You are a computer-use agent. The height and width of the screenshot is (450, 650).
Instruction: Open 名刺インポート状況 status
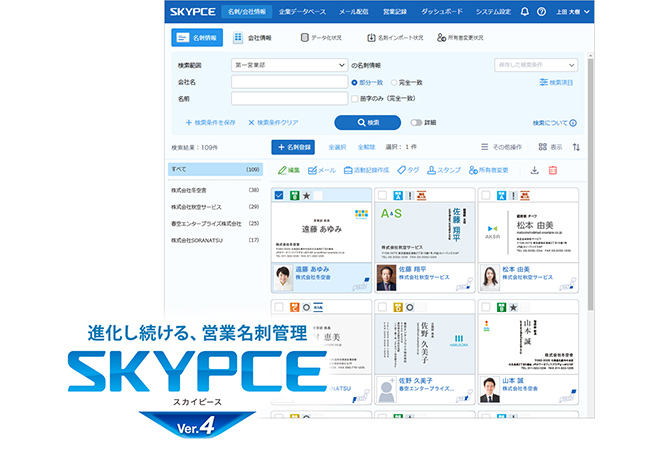395,38
